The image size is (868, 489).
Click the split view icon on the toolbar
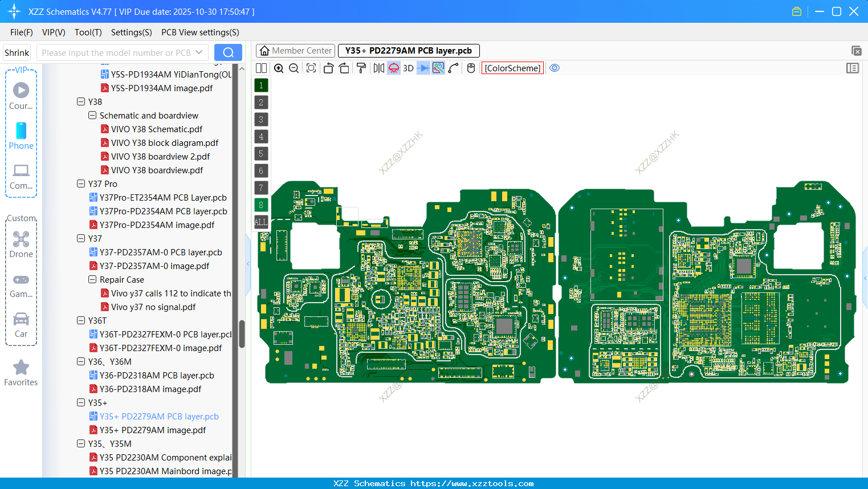pyautogui.click(x=261, y=68)
